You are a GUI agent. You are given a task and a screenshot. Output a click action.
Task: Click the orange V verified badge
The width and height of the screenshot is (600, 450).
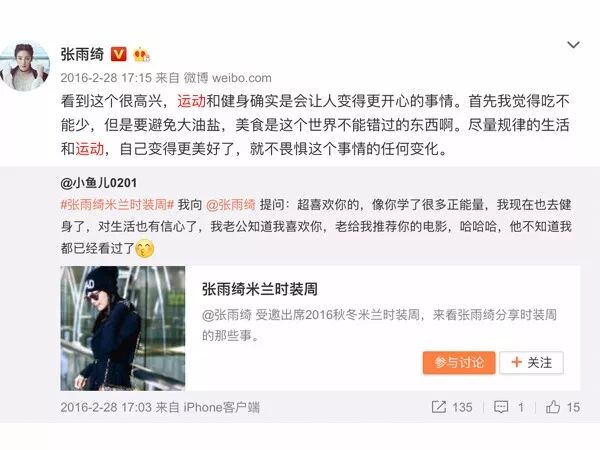point(119,54)
